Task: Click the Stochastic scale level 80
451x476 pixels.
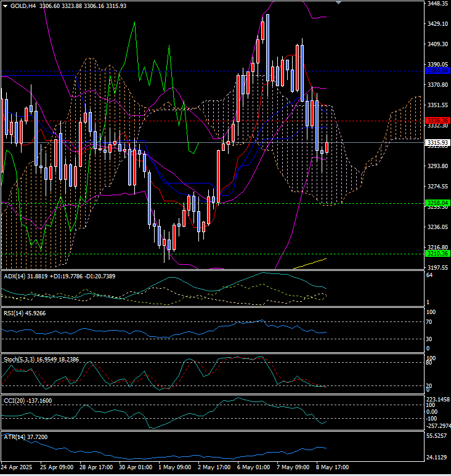Action: click(429, 363)
